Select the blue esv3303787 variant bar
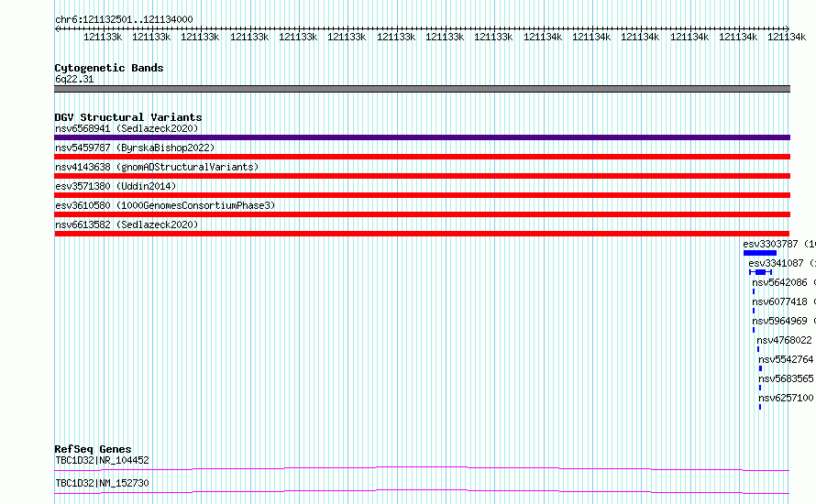 pyautogui.click(x=760, y=253)
